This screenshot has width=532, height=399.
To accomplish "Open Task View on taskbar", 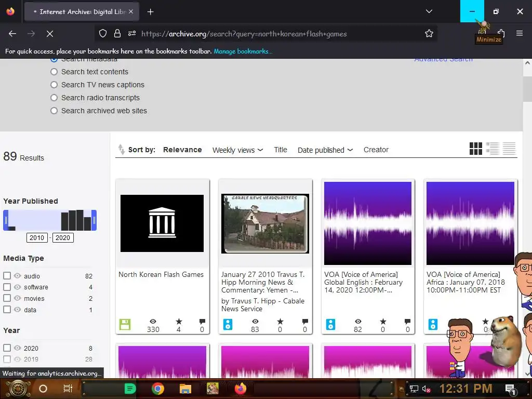I will tap(68, 389).
